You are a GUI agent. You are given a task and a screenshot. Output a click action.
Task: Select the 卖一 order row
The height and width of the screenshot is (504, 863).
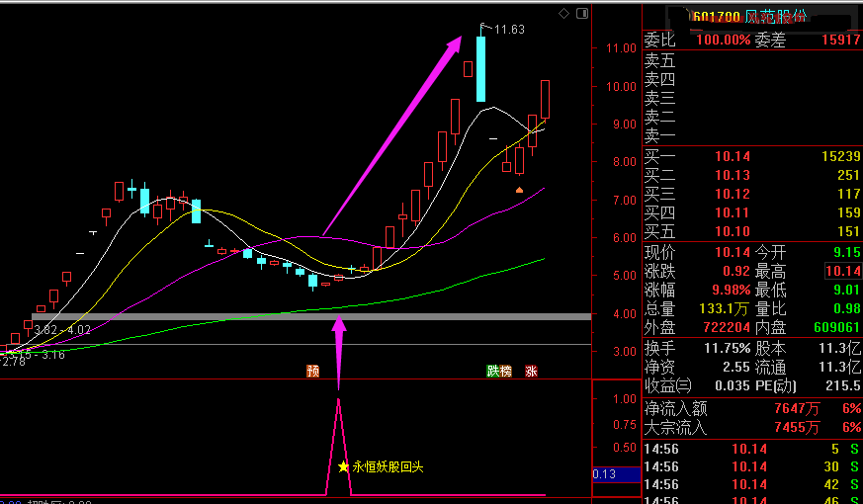(752, 135)
